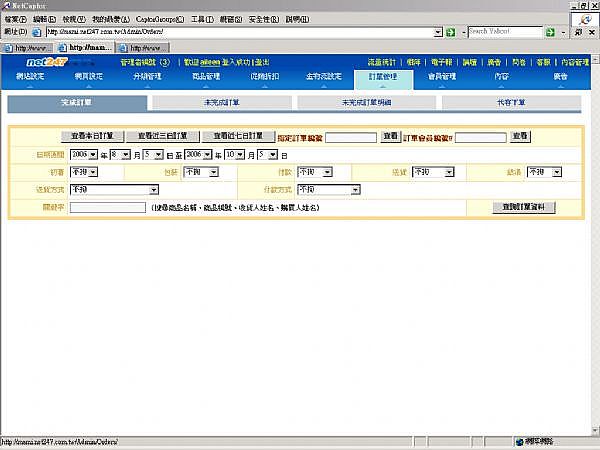Click the green Go arrow beside address bar
Screen dimensions: 600x450
pos(451,32)
